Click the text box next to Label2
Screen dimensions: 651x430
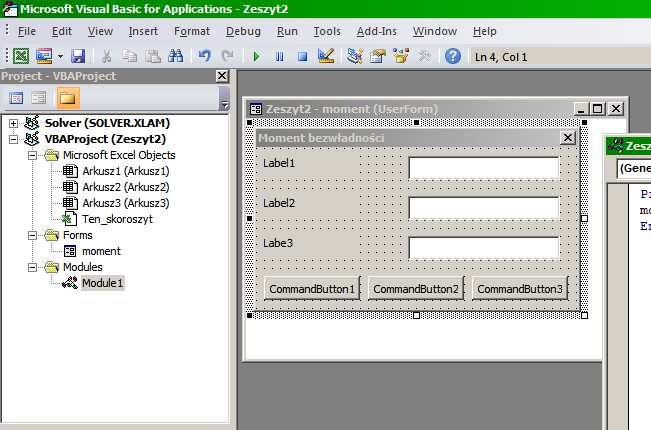(484, 208)
